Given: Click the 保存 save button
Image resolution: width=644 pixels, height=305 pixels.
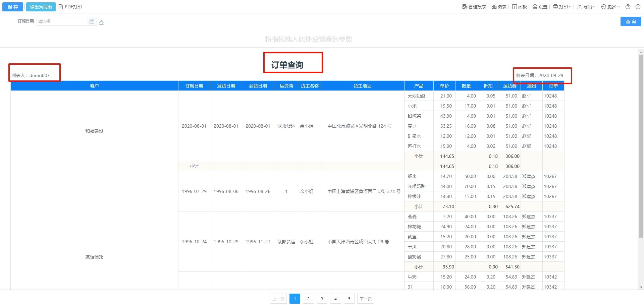Looking at the screenshot, I should point(13,7).
